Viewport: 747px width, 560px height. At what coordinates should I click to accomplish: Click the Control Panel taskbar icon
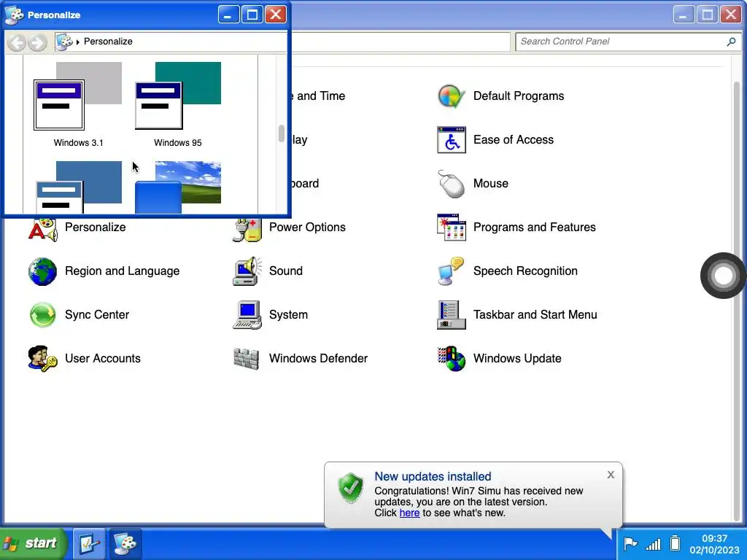pyautogui.click(x=89, y=543)
